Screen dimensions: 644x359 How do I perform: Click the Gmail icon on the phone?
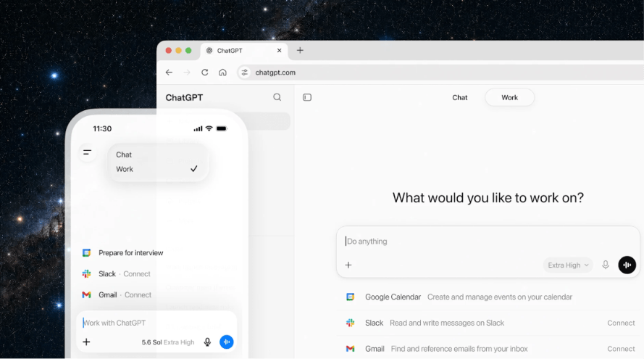point(86,295)
